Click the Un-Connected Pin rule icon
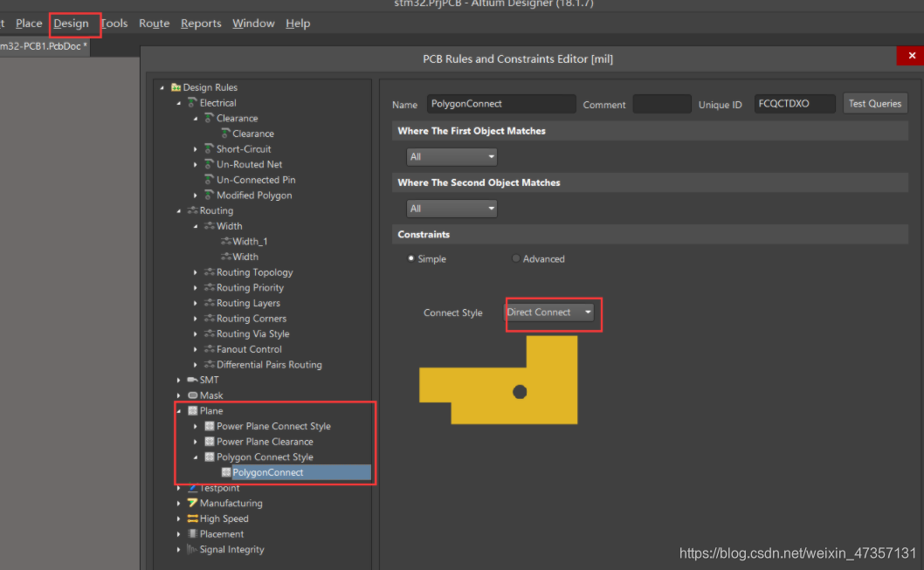 (x=209, y=179)
